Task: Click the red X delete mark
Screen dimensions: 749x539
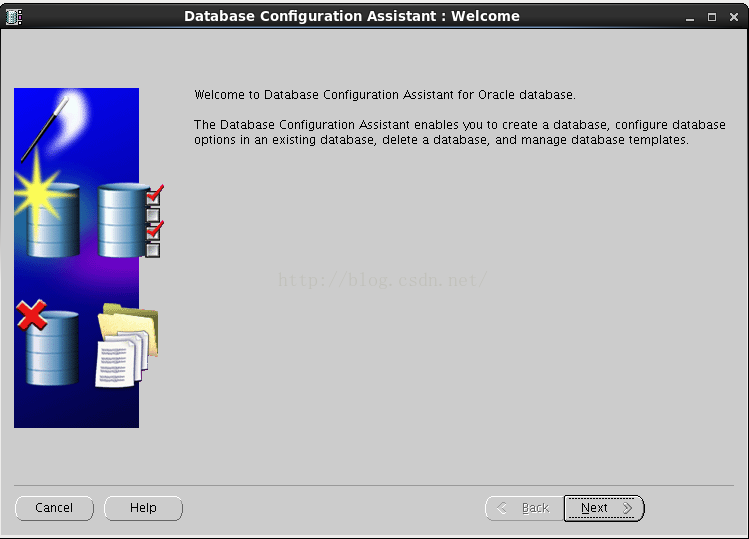Action: click(x=32, y=318)
